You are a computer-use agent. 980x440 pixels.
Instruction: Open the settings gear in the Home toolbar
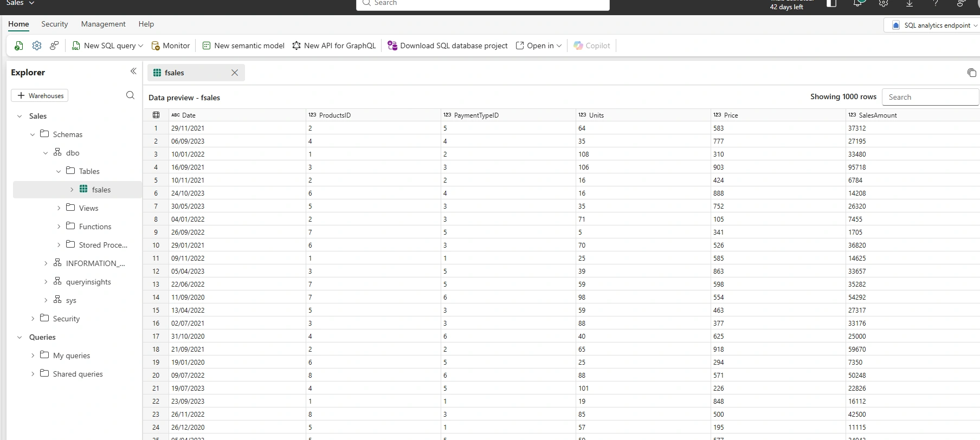37,46
